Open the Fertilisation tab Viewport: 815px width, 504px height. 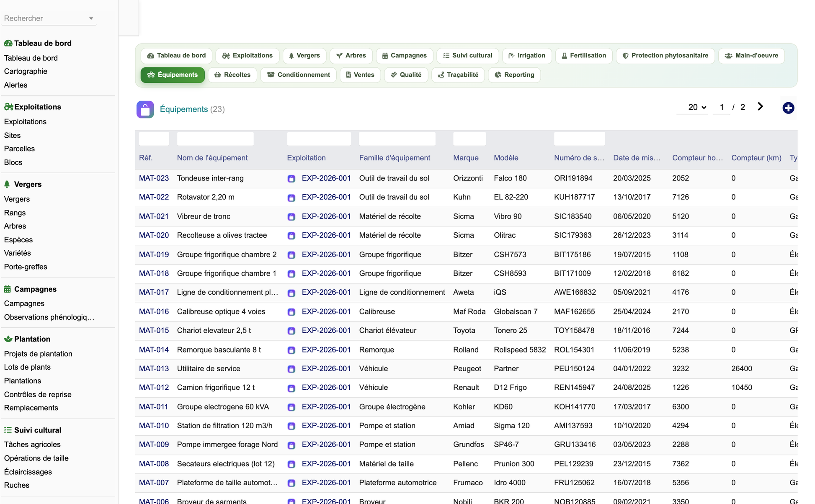[x=584, y=56]
